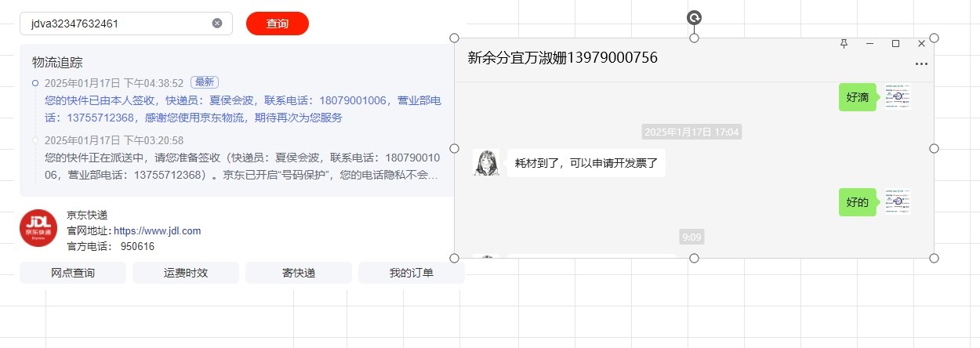Click the 网点查询 button
The image size is (980, 348).
[73, 273]
